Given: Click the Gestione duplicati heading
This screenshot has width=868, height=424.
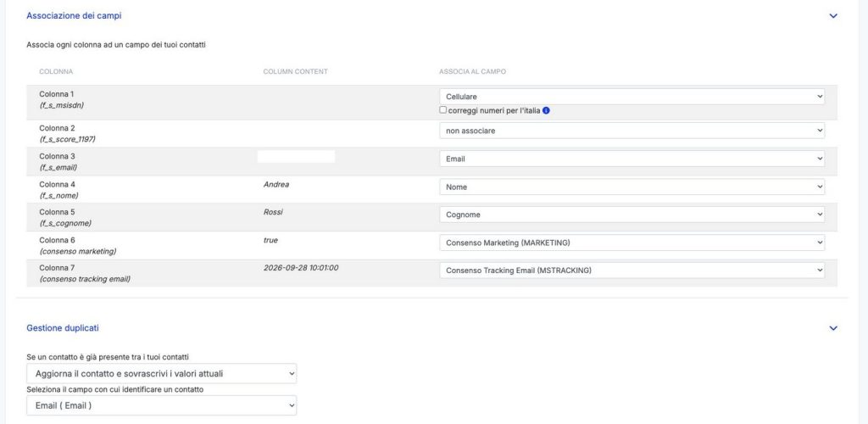Looking at the screenshot, I should (63, 328).
